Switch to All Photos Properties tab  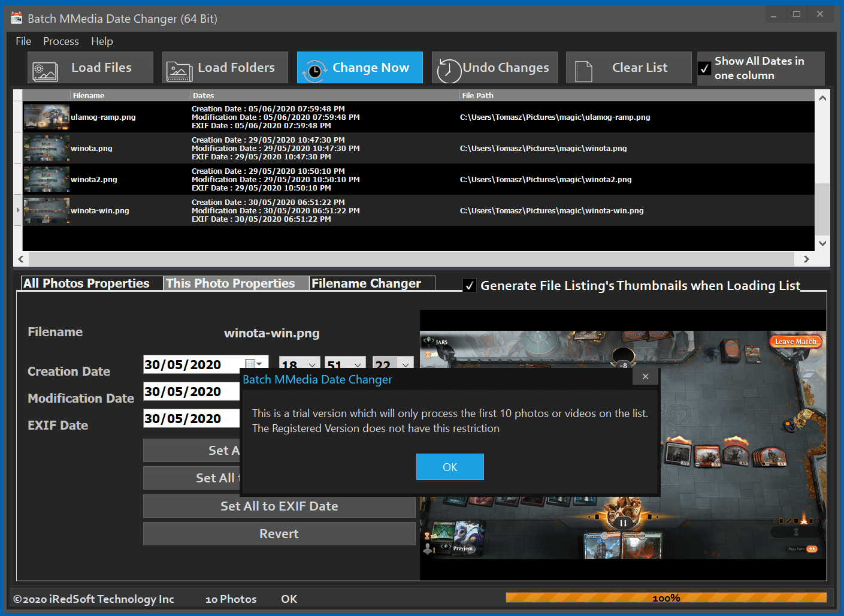click(x=92, y=283)
